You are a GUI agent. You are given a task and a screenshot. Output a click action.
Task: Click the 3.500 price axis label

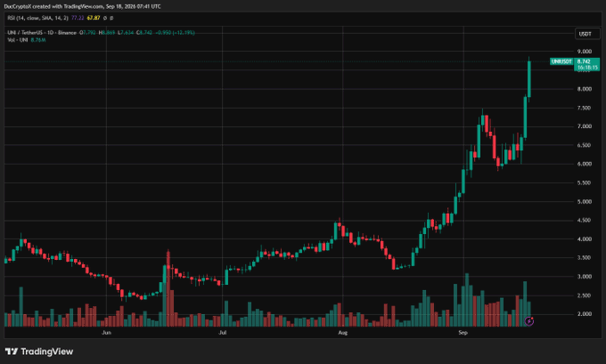(585, 258)
